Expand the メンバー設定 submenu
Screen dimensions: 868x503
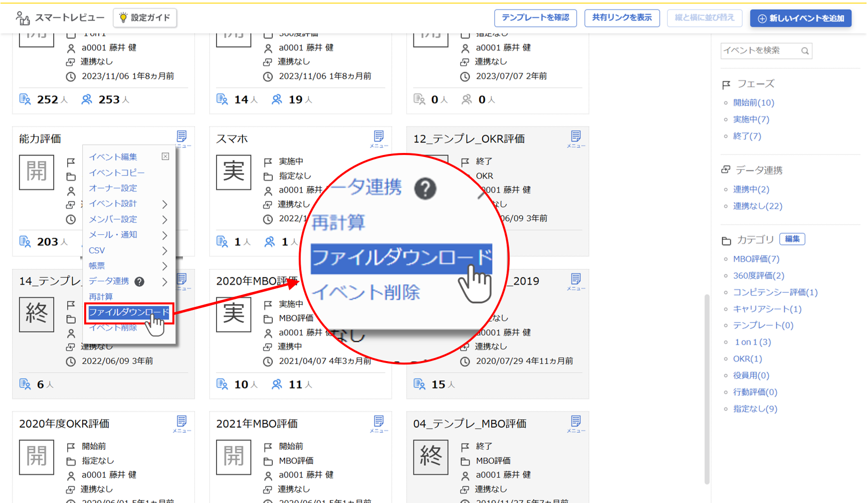pos(165,220)
